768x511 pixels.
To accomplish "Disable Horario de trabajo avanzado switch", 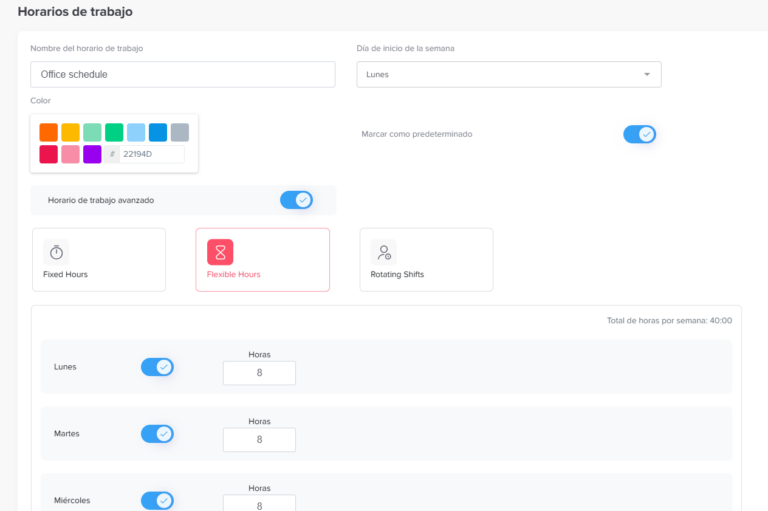I will click(296, 200).
